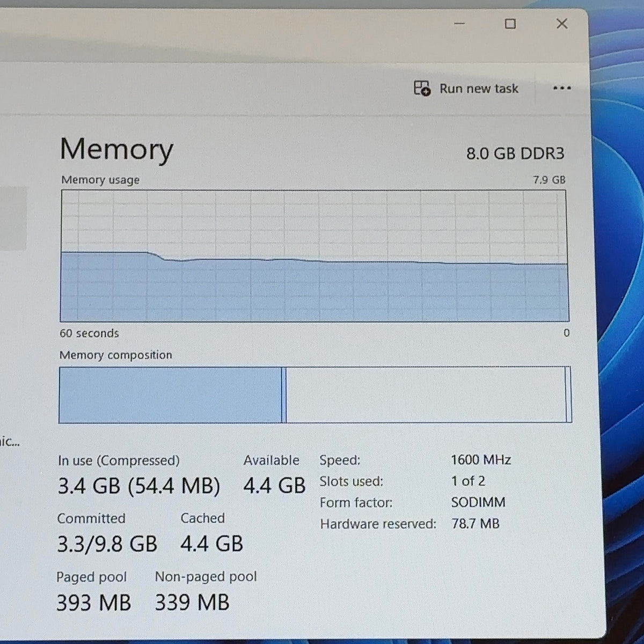Click the Run new task icon
Screen dimensions: 644x644
pos(422,88)
